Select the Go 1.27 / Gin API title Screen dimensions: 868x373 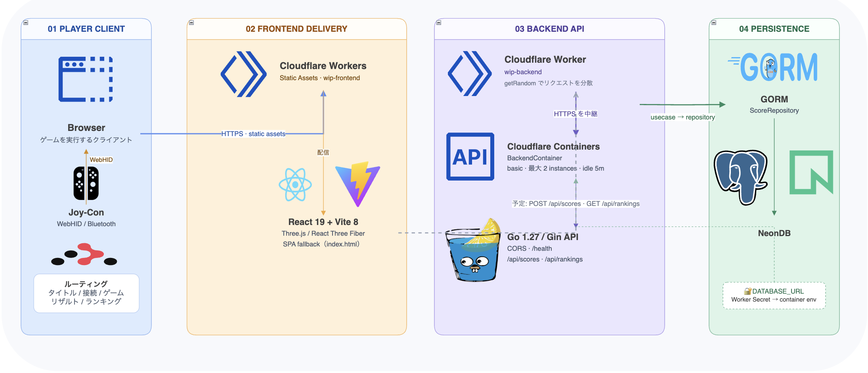(543, 237)
